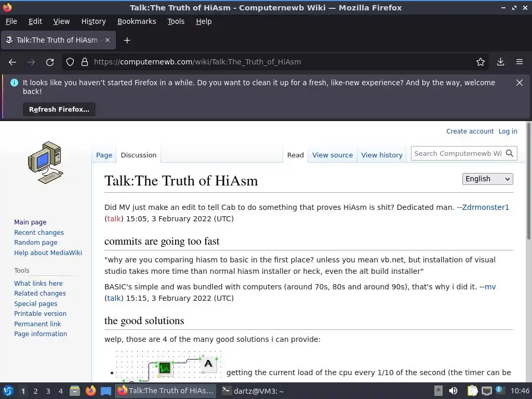Open Special pages link

click(36, 303)
